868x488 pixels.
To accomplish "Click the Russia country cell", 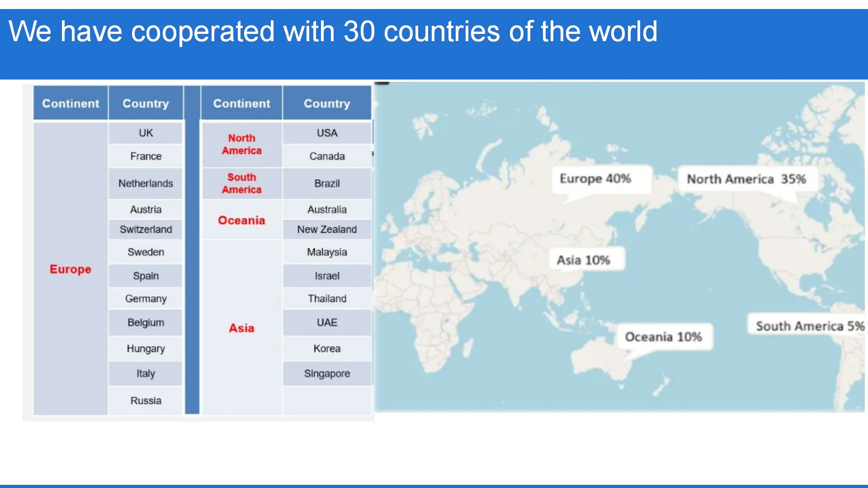I will click(146, 401).
